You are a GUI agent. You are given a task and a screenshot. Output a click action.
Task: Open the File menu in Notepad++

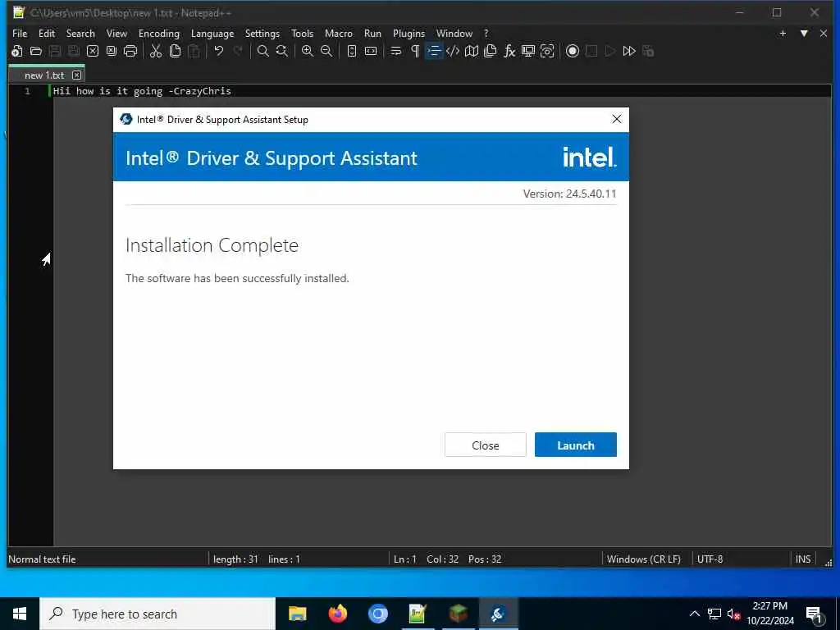click(20, 33)
